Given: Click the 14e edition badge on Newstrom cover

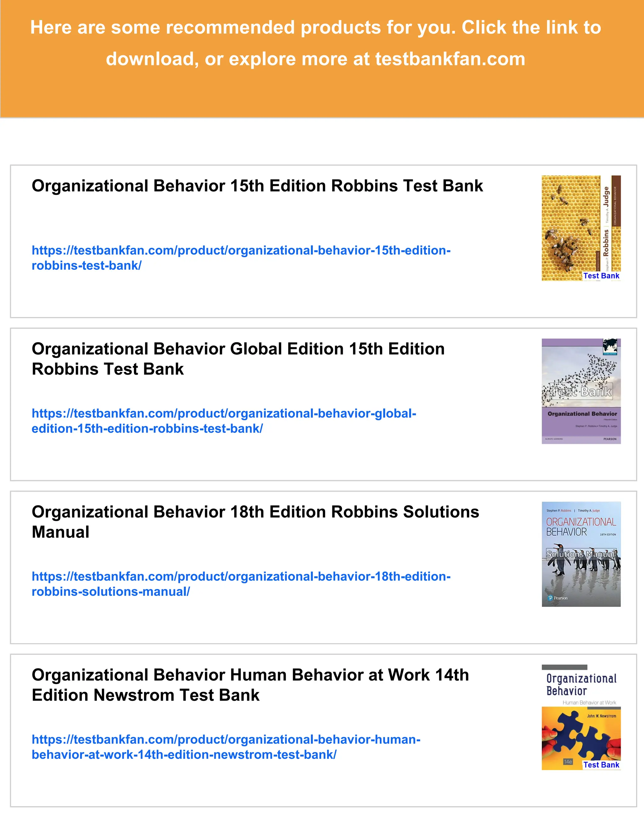Looking at the screenshot, I should 568,762.
